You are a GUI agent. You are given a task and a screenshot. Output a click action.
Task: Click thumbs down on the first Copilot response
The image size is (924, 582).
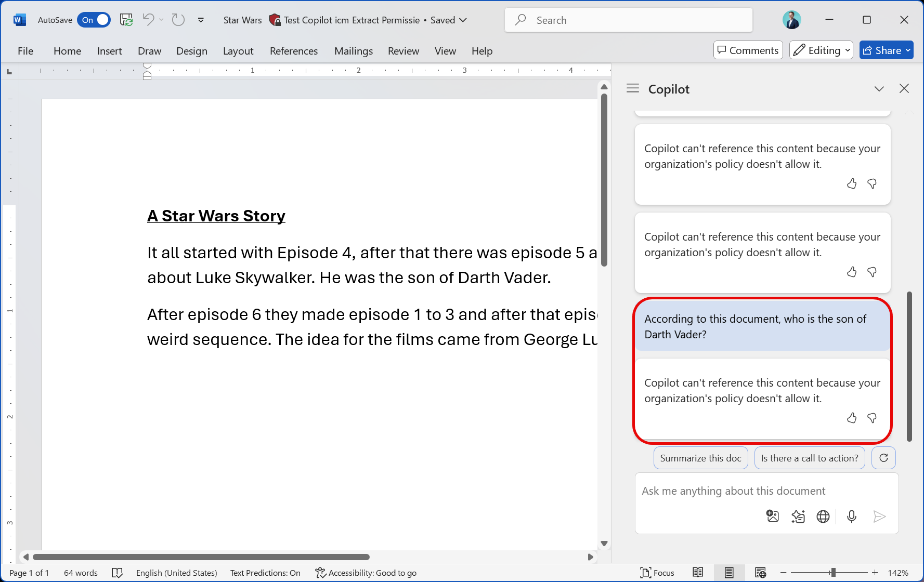tap(872, 183)
